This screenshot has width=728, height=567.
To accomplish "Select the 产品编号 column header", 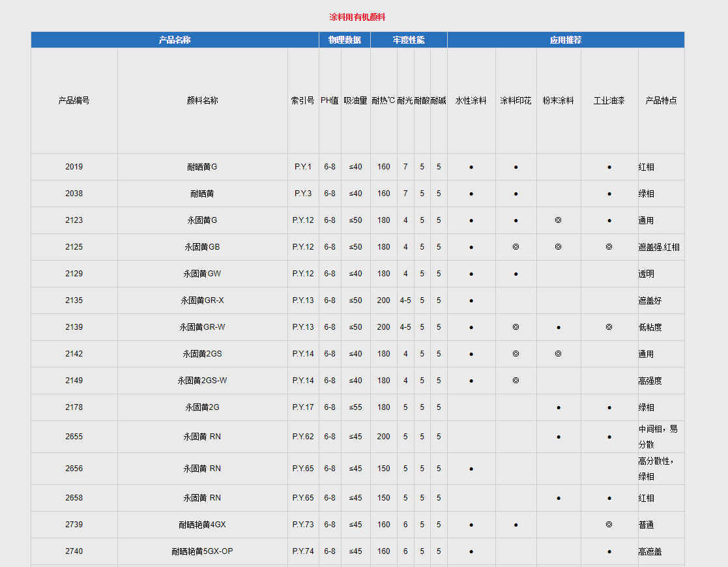I will 74,100.
